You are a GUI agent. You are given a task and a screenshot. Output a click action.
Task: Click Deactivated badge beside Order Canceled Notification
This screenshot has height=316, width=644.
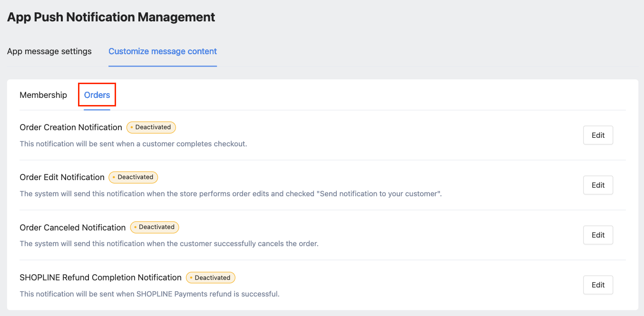coord(155,227)
